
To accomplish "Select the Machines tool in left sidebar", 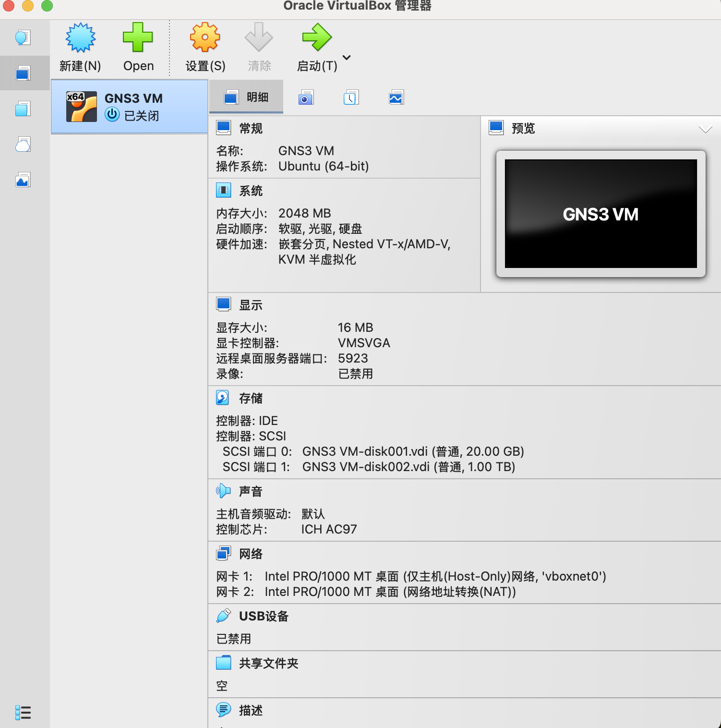I will coord(23,73).
